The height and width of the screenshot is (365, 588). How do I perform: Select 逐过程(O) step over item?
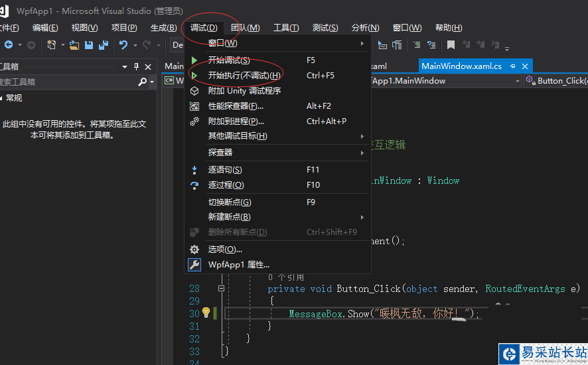pyautogui.click(x=277, y=185)
